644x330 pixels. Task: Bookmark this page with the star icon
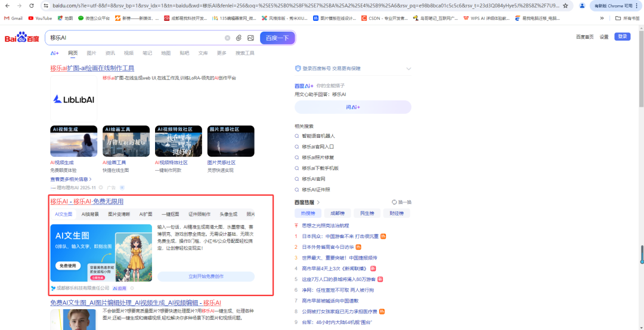click(565, 6)
